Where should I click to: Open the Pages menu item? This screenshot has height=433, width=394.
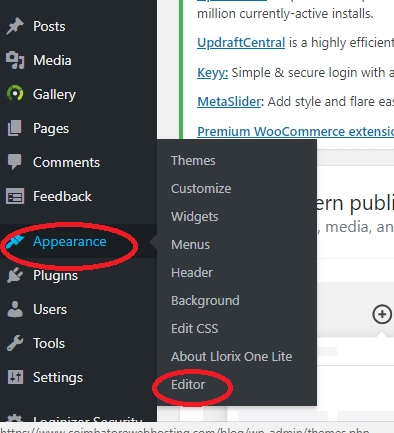pyautogui.click(x=51, y=129)
